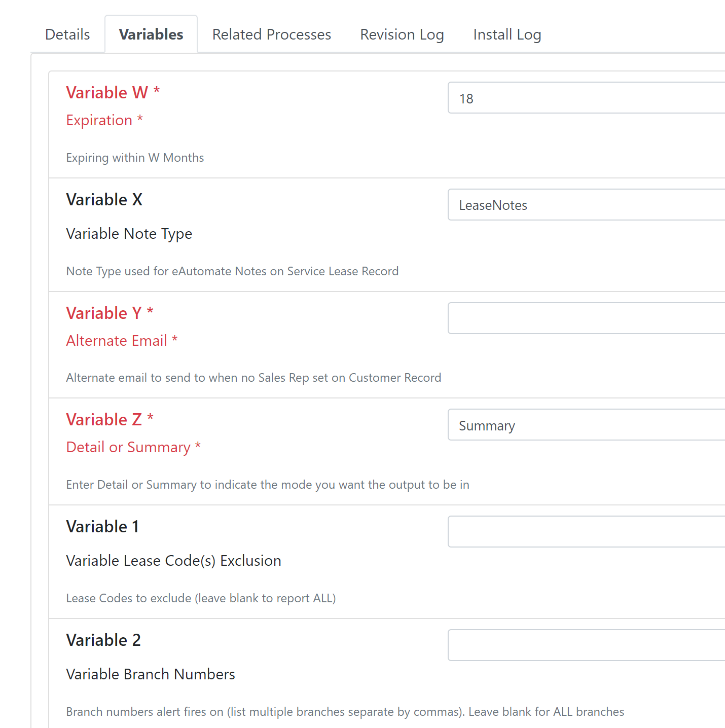Viewport: 725px width, 728px height.
Task: Click the 'Expiration *' label
Action: point(104,121)
